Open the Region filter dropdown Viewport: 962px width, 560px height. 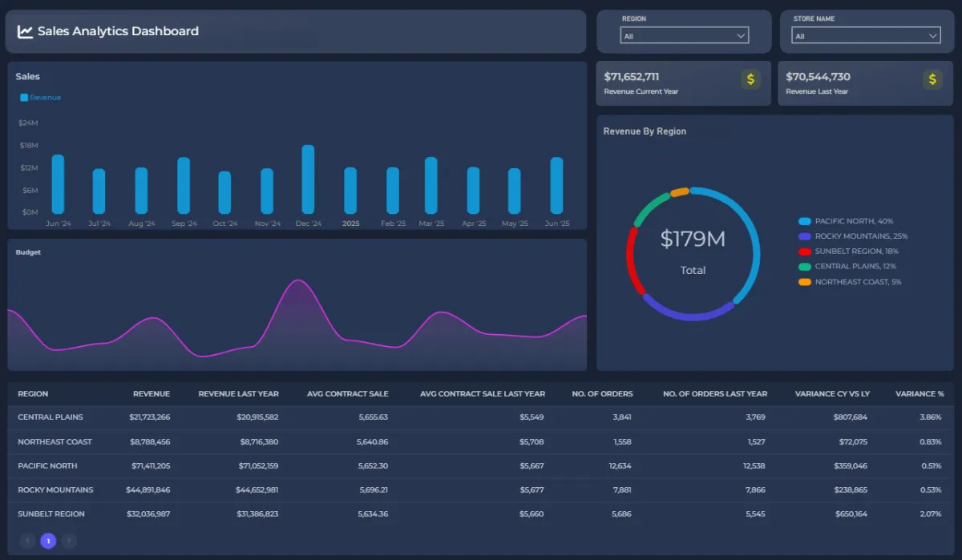(x=684, y=36)
